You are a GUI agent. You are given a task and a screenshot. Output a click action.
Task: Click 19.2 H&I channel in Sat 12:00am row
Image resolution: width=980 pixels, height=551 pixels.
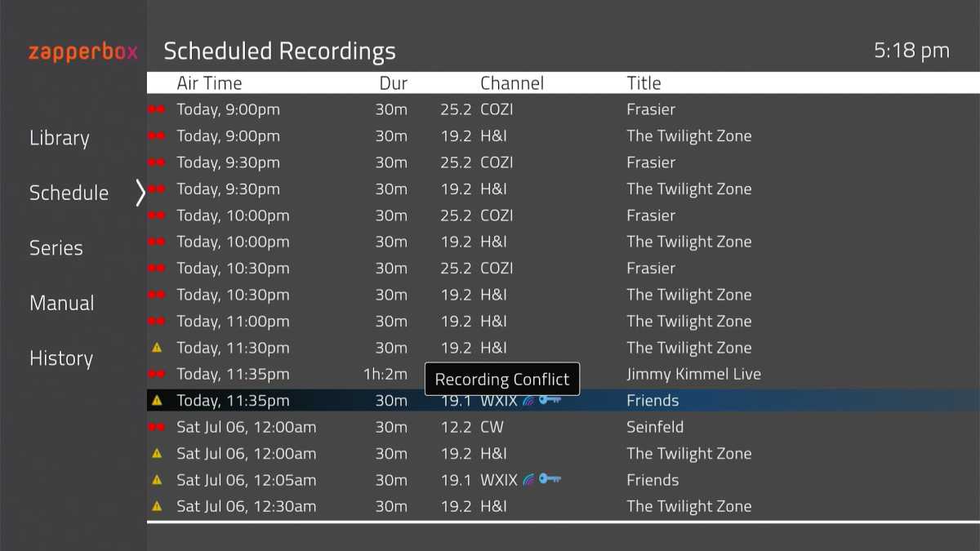(474, 453)
